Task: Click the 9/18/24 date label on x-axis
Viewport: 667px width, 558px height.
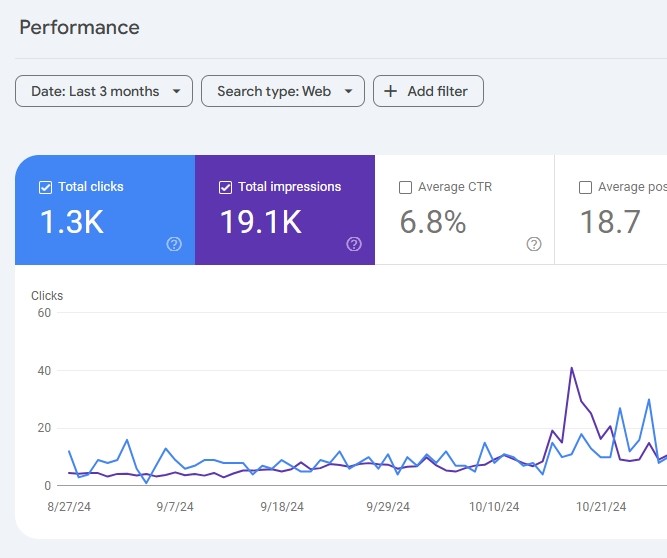Action: pyautogui.click(x=280, y=507)
